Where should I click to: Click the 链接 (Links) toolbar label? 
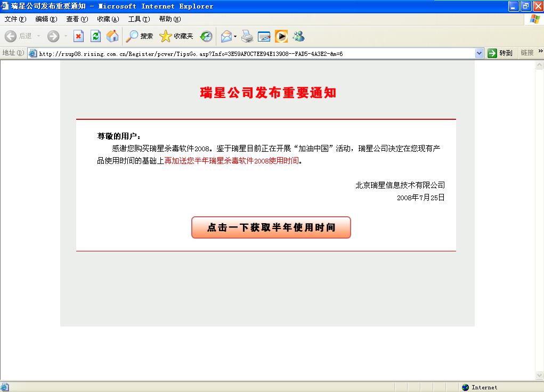pyautogui.click(x=527, y=53)
